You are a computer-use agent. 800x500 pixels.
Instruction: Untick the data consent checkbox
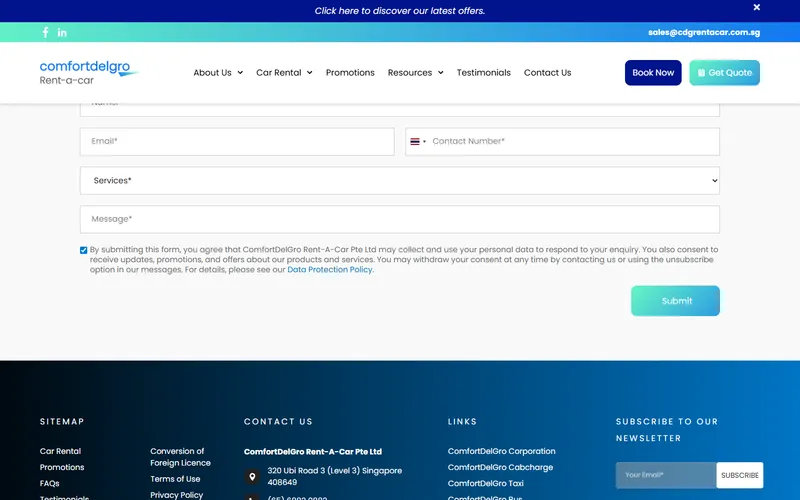84,250
